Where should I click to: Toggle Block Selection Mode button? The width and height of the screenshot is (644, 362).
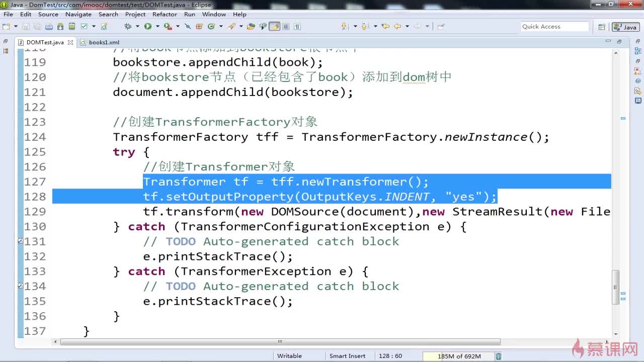click(x=286, y=26)
